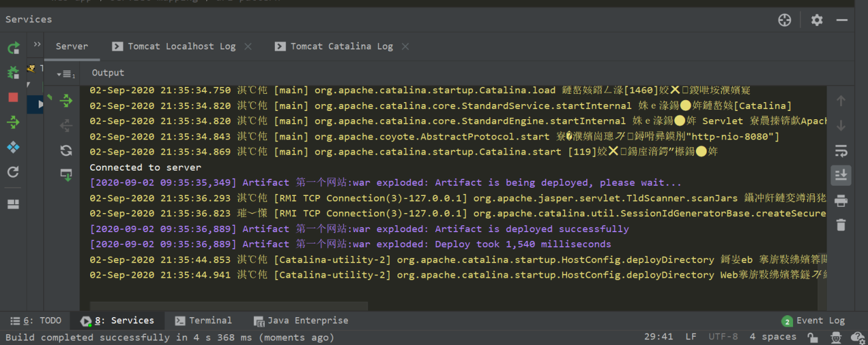Viewport: 868px width, 345px height.
Task: Stop the running Tomcat server
Action: click(13, 97)
